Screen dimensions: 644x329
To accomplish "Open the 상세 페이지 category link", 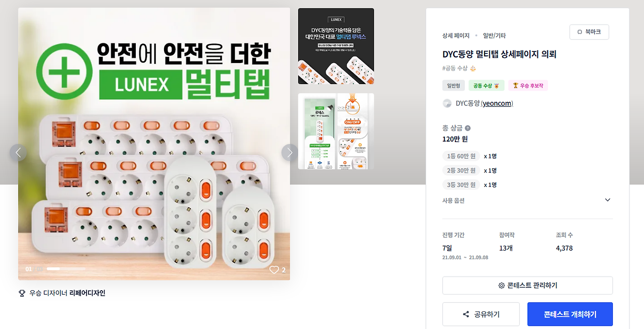I will click(456, 36).
